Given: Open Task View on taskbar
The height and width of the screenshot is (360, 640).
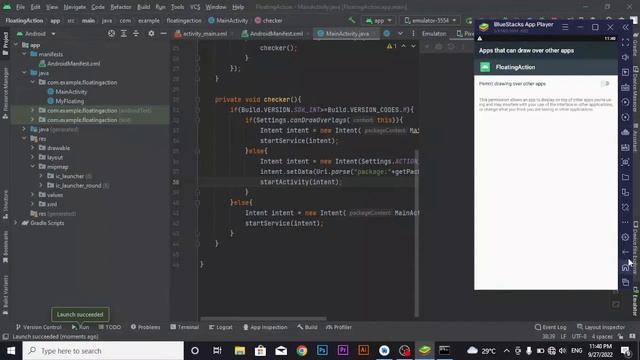Looking at the screenshot, I should (x=217, y=351).
